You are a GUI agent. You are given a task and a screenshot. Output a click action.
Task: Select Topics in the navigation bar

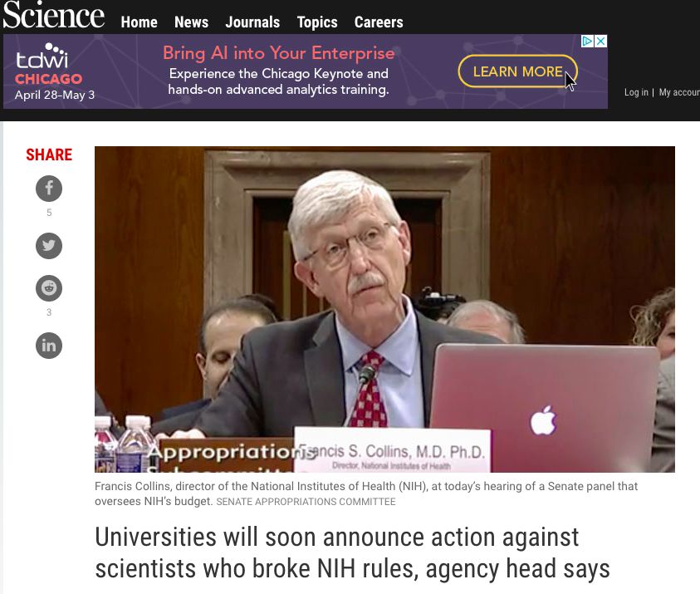pos(317,22)
